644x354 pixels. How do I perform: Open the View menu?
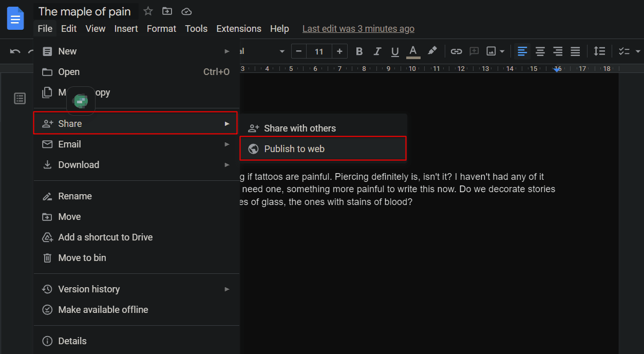(96, 29)
